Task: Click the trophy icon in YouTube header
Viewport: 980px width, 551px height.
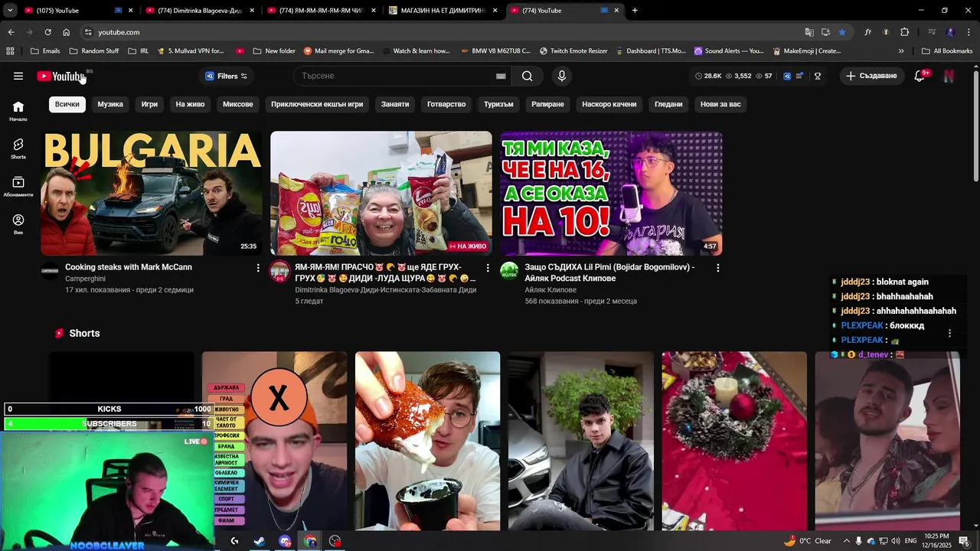Action: [x=818, y=76]
